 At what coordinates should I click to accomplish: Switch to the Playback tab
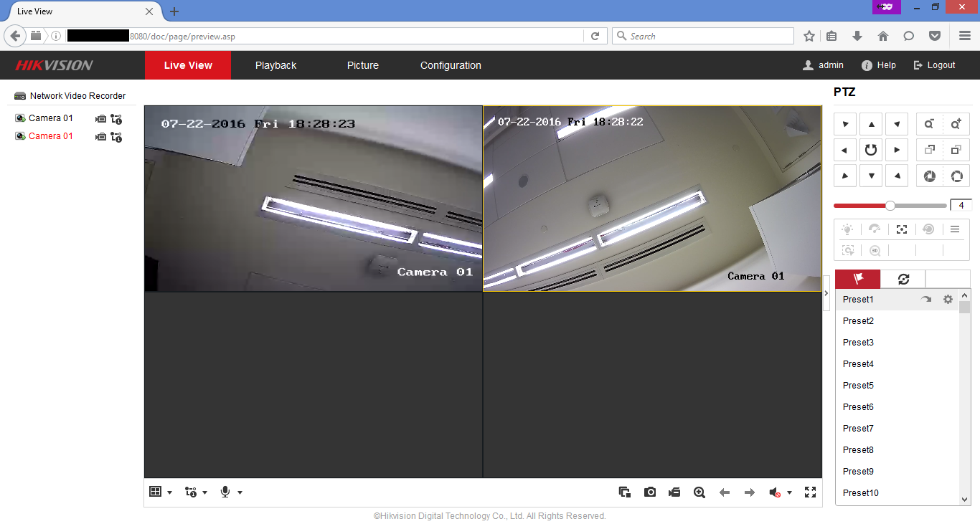click(275, 65)
